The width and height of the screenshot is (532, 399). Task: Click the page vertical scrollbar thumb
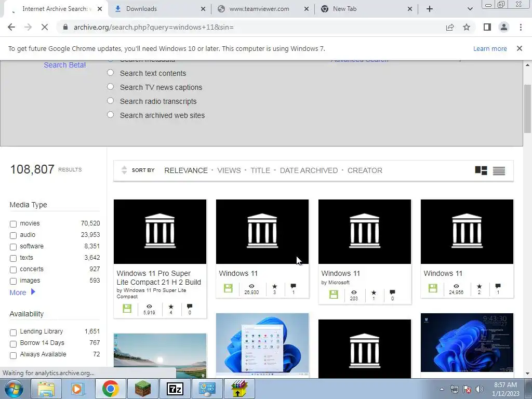[x=527, y=109]
